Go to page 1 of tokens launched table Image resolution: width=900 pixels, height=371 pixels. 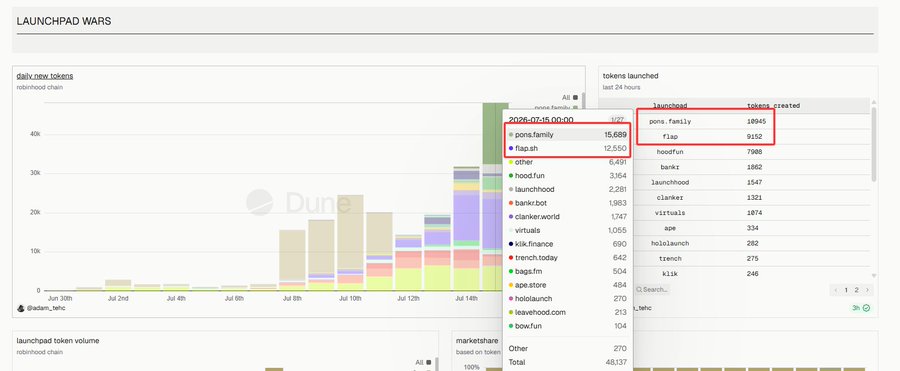846,290
